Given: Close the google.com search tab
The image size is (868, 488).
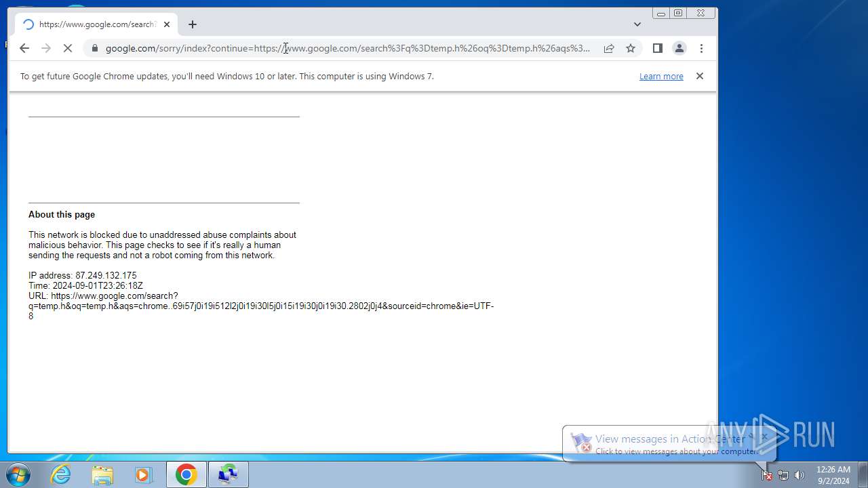Looking at the screenshot, I should pos(167,24).
